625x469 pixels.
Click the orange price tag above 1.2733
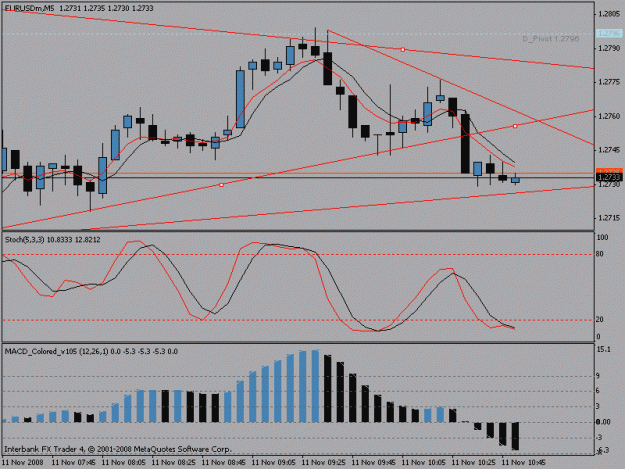[609, 171]
